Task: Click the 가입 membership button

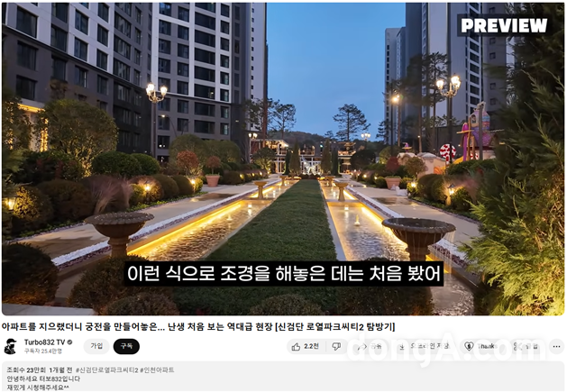Action: pos(96,346)
